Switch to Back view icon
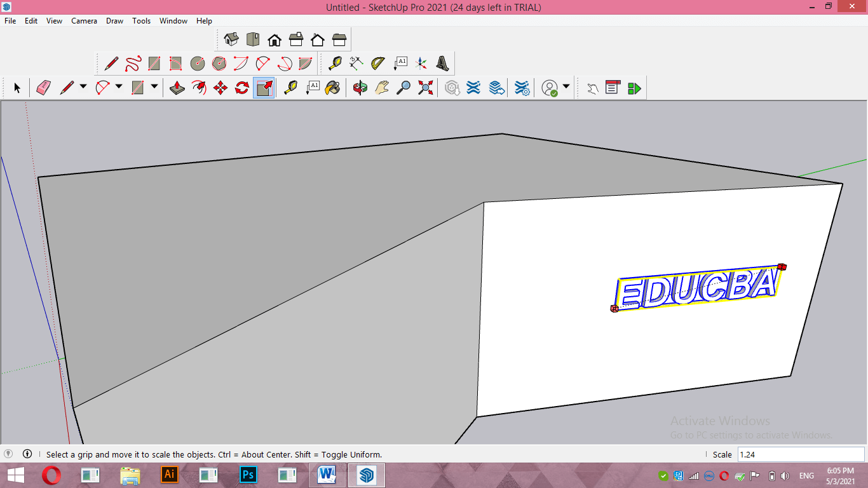868x488 pixels. (318, 40)
